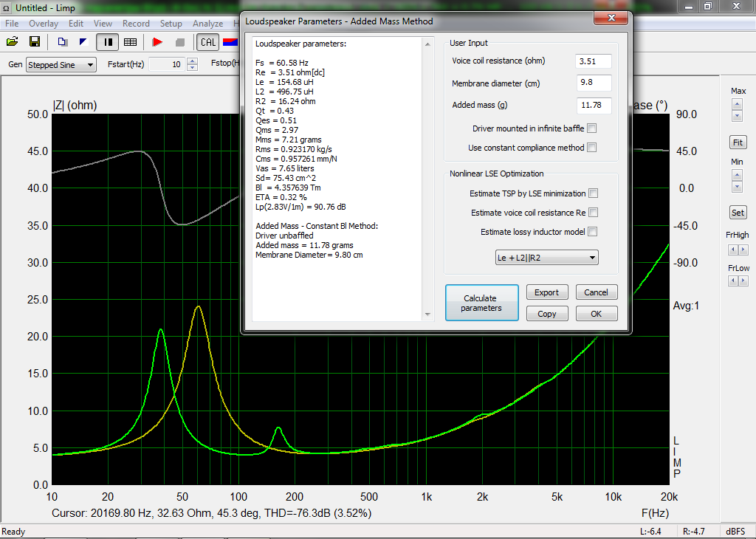Open the Overlay menu
The image size is (756, 539).
(44, 23)
